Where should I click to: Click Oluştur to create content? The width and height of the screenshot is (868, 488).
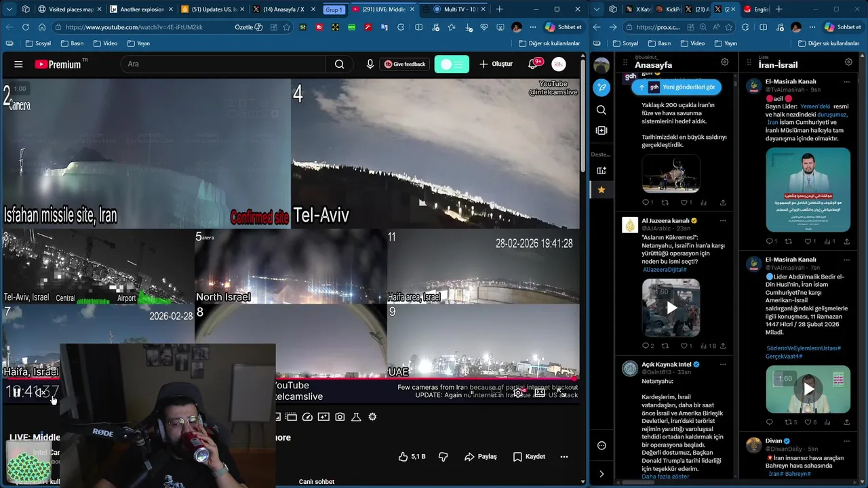(496, 64)
